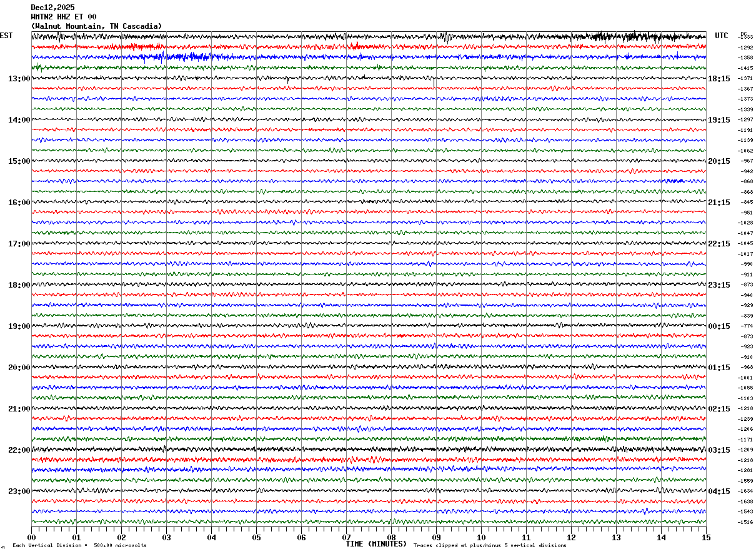Click the 23:15 UTC time label
The height and width of the screenshot is (554, 756).
pos(719,285)
